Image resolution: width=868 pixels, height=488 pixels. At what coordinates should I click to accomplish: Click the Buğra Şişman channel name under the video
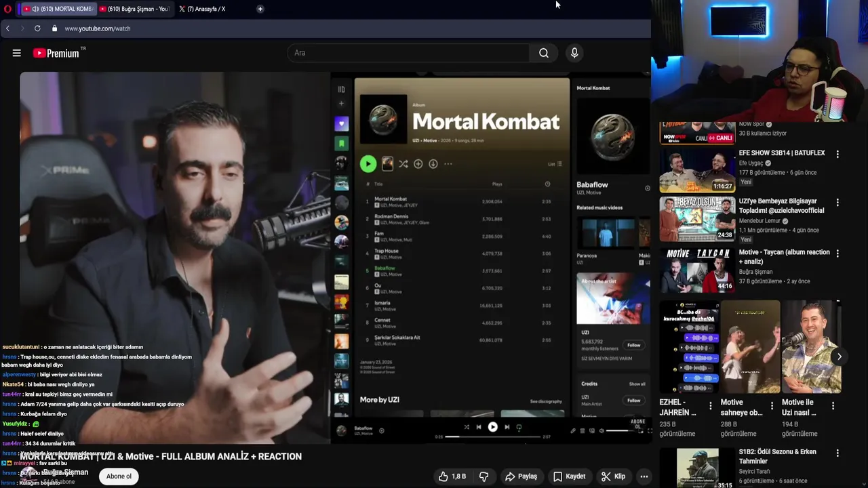pyautogui.click(x=66, y=472)
